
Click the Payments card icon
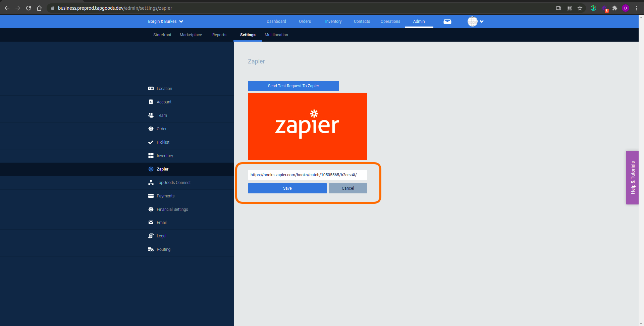(151, 196)
